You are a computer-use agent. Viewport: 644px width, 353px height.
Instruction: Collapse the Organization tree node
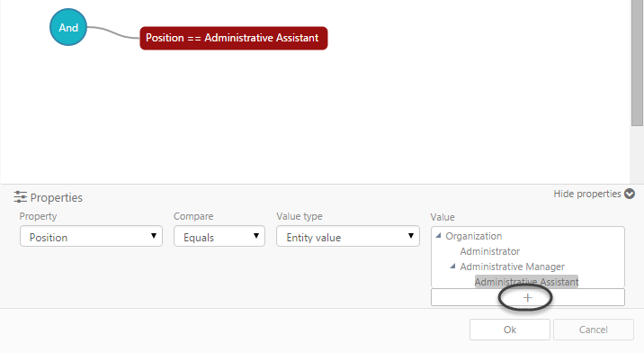click(x=438, y=236)
